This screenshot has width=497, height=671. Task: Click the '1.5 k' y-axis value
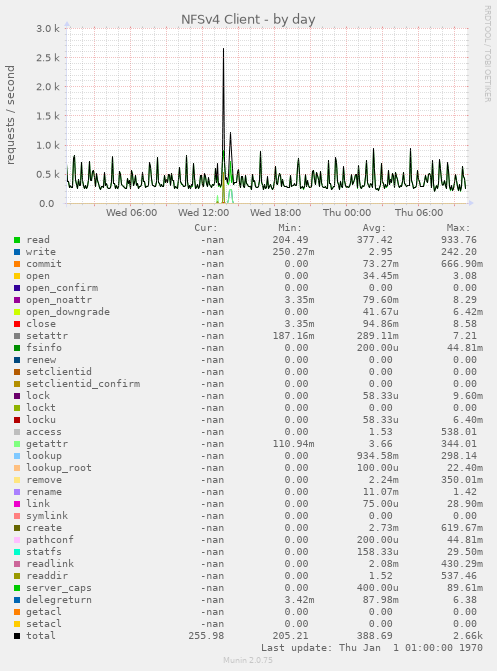(48, 116)
